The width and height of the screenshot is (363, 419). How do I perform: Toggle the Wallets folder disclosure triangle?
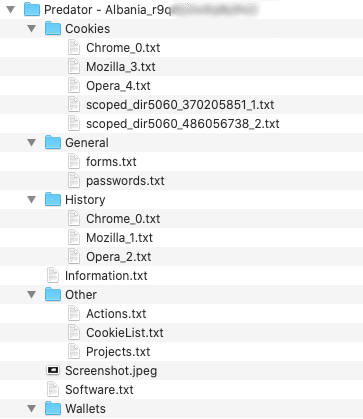coord(32,409)
